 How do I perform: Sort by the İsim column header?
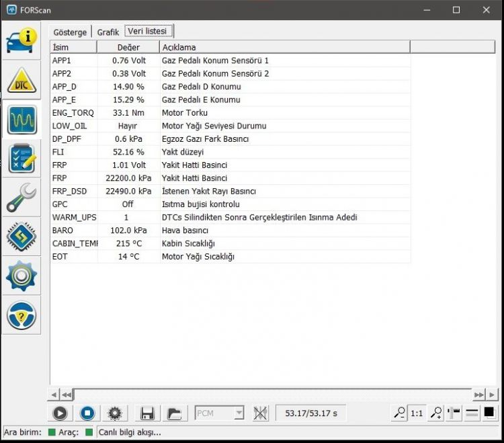(x=73, y=47)
